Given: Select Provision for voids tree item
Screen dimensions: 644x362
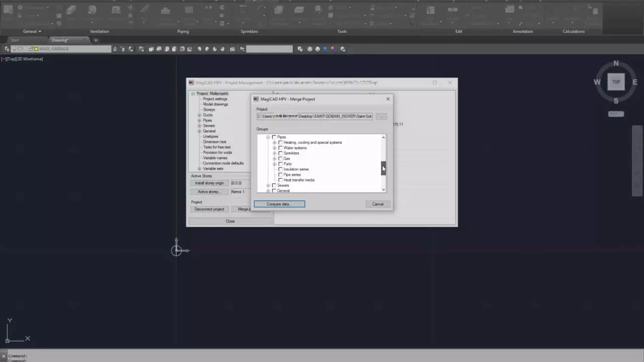Looking at the screenshot, I should [x=217, y=153].
